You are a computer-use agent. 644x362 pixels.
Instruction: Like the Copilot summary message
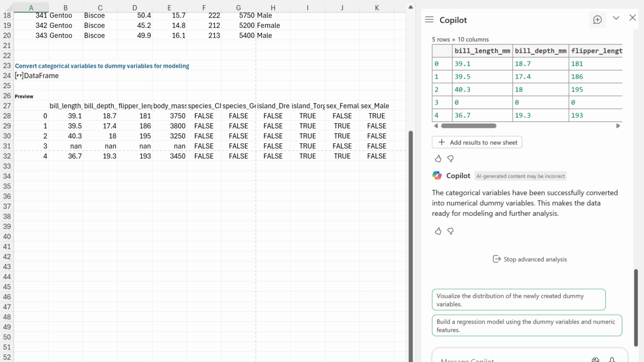[438, 231]
